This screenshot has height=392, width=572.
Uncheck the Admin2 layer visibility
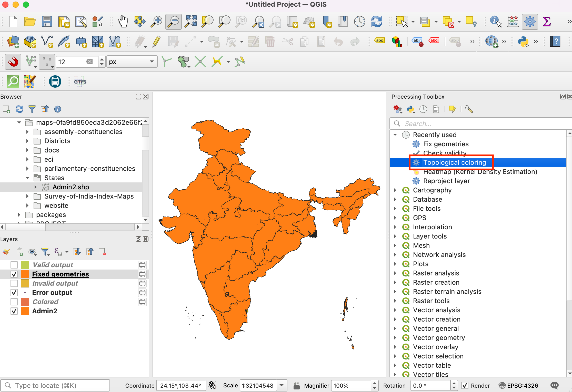pos(14,311)
